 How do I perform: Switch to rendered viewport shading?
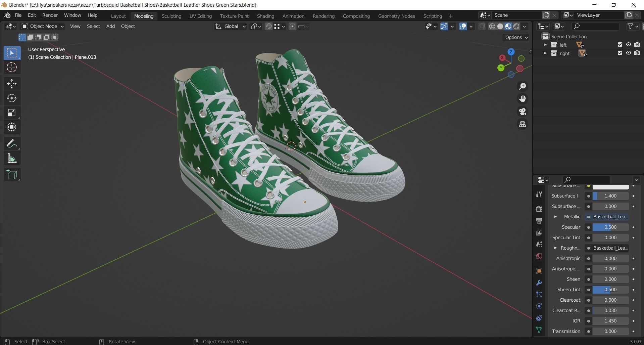(516, 27)
